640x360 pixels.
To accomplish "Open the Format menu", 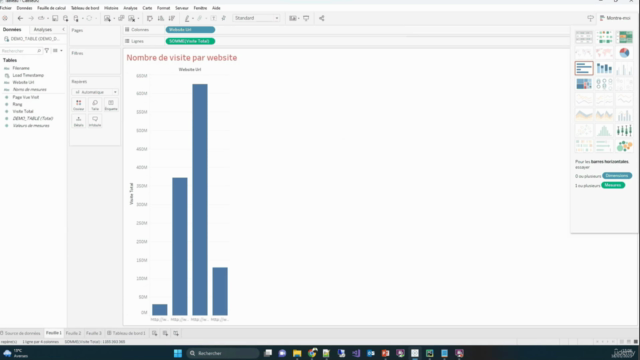I will tap(163, 8).
